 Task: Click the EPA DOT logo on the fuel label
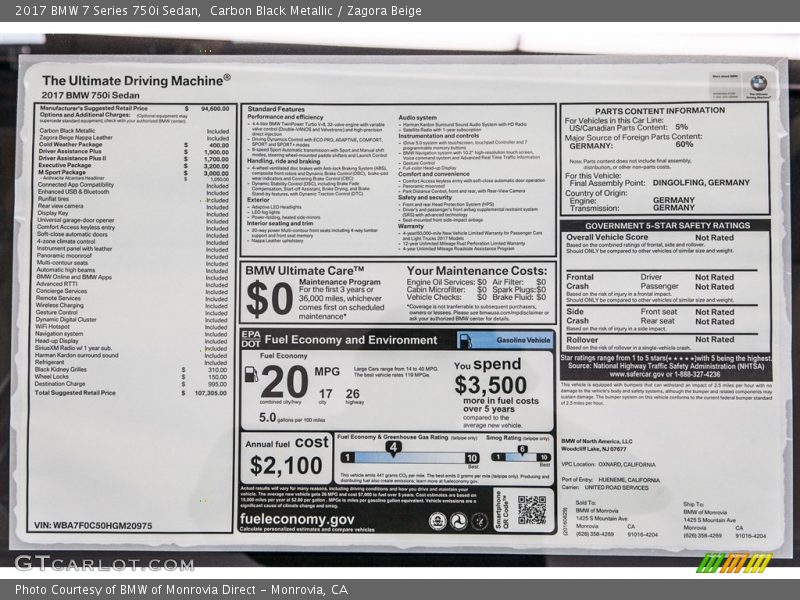tap(251, 339)
